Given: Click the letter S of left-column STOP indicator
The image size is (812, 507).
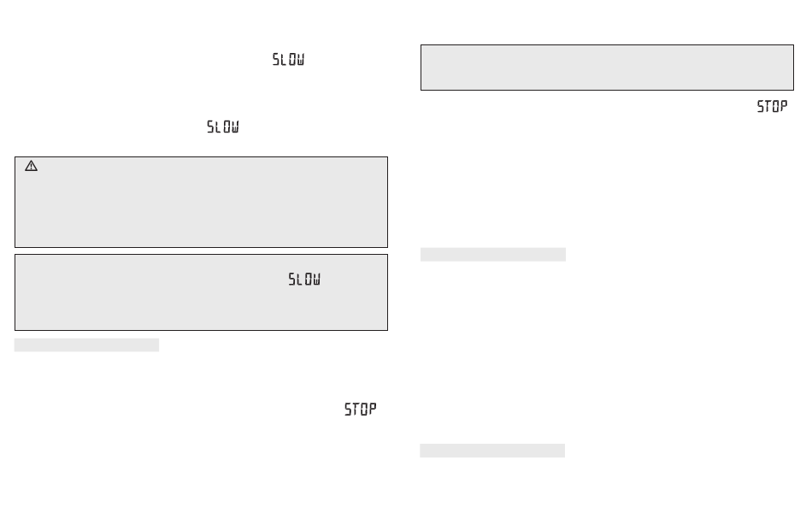Looking at the screenshot, I should pos(348,410).
